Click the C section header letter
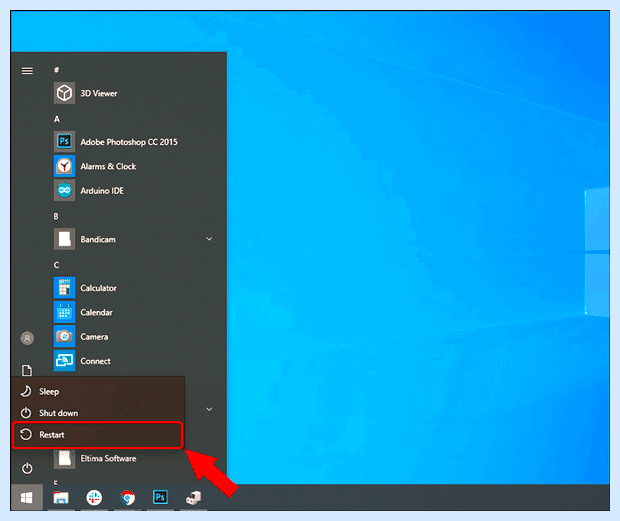The image size is (620, 521). 57,265
